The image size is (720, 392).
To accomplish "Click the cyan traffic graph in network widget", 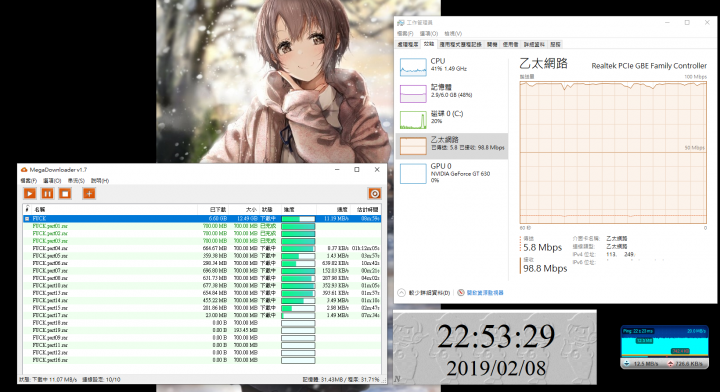I will tap(664, 346).
